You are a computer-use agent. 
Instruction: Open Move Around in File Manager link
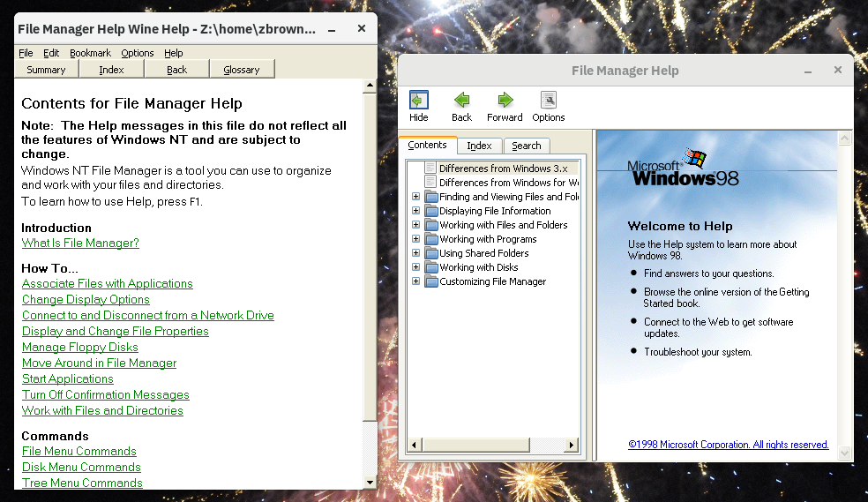(x=99, y=363)
